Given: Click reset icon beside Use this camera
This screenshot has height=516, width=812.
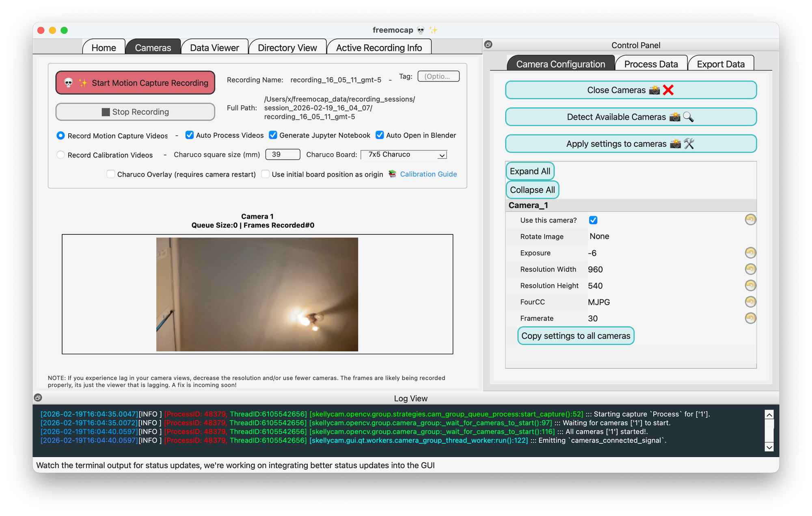Looking at the screenshot, I should (x=750, y=220).
